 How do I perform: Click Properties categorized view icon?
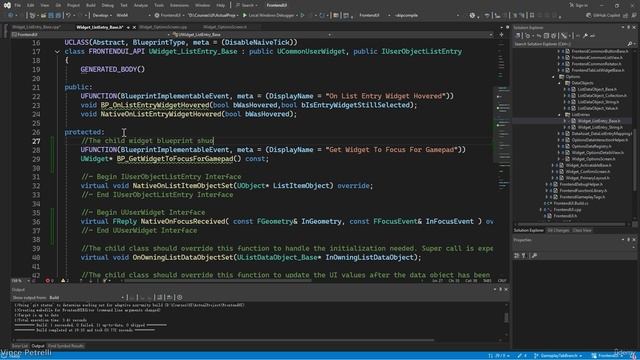pos(517,256)
